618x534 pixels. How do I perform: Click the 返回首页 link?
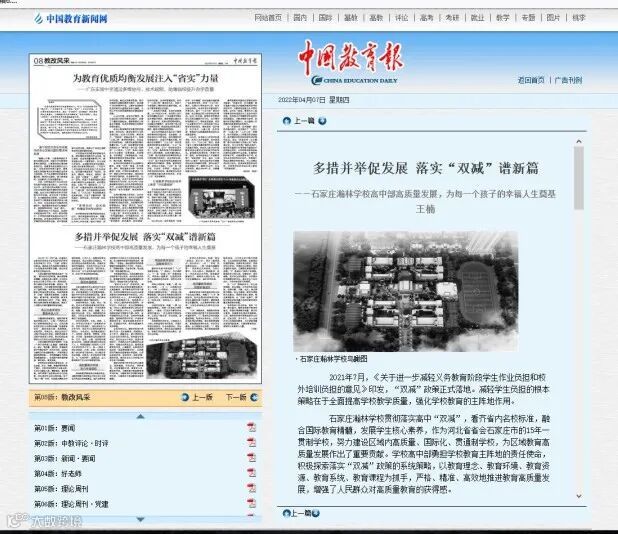point(531,80)
